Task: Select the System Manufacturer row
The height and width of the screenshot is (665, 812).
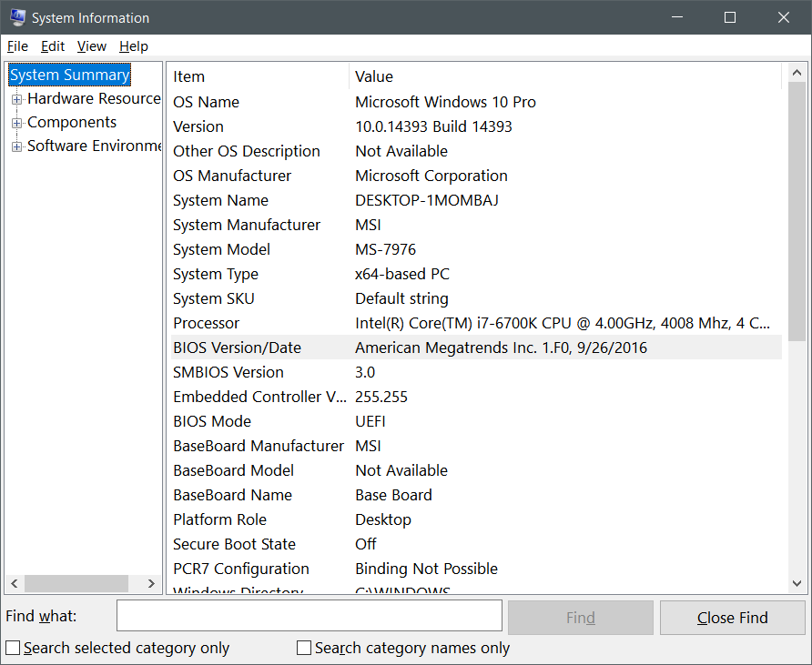Action: click(x=476, y=225)
